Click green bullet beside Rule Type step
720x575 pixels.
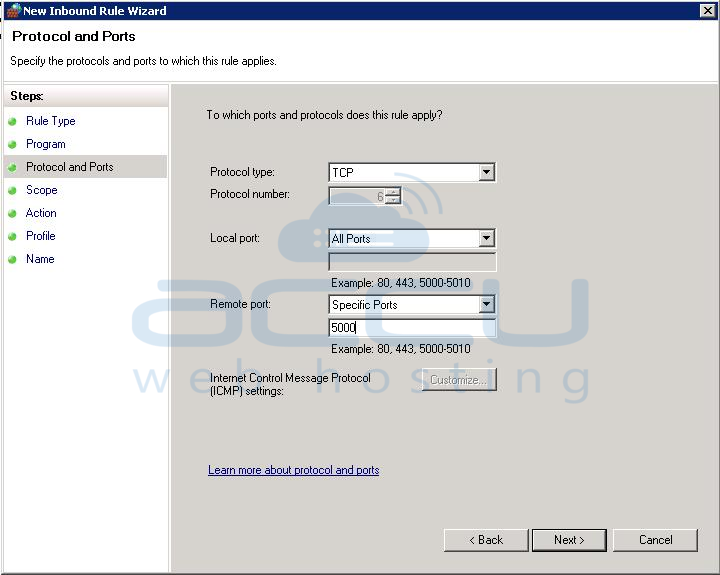coord(12,121)
